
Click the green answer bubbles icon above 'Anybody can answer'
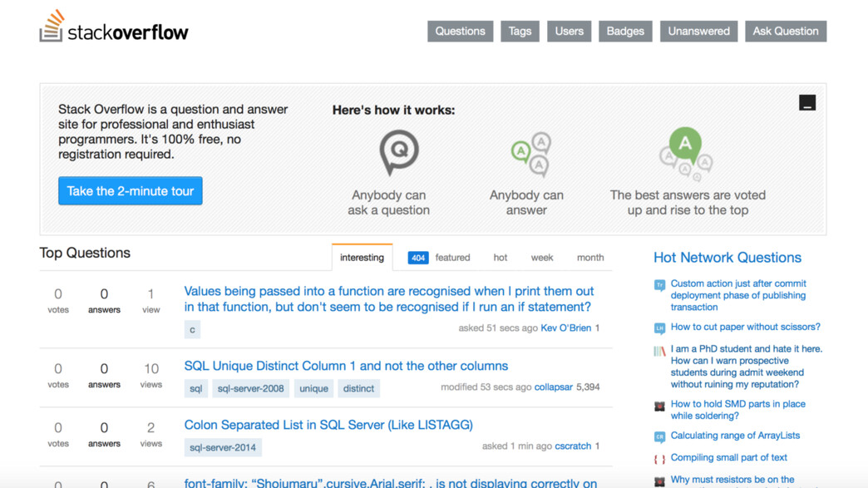tap(531, 155)
